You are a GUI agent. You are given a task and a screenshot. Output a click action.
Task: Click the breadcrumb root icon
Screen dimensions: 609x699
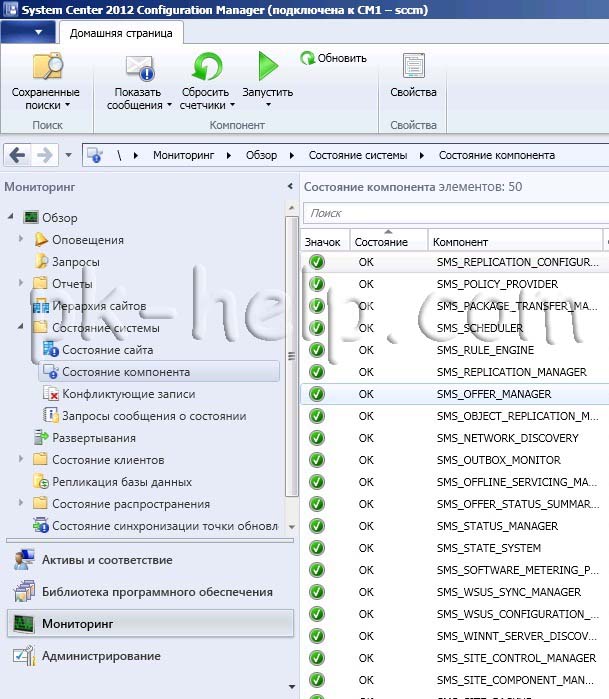[x=95, y=156]
